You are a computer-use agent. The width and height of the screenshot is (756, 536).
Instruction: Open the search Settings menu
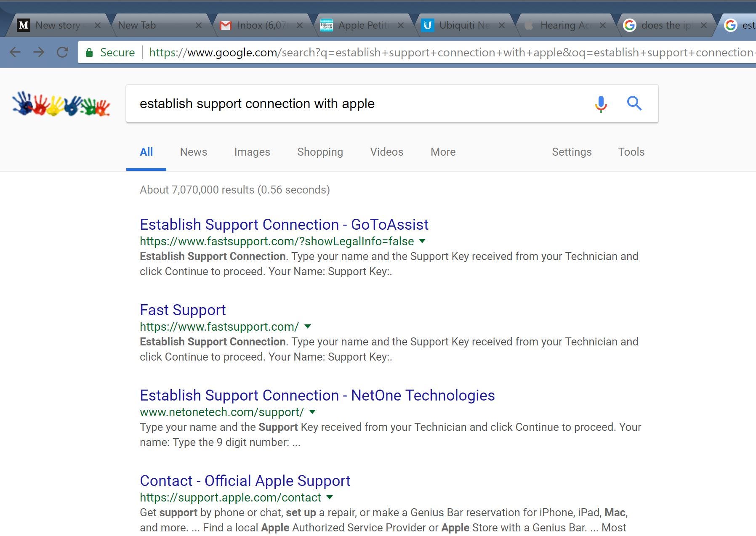[x=572, y=152]
